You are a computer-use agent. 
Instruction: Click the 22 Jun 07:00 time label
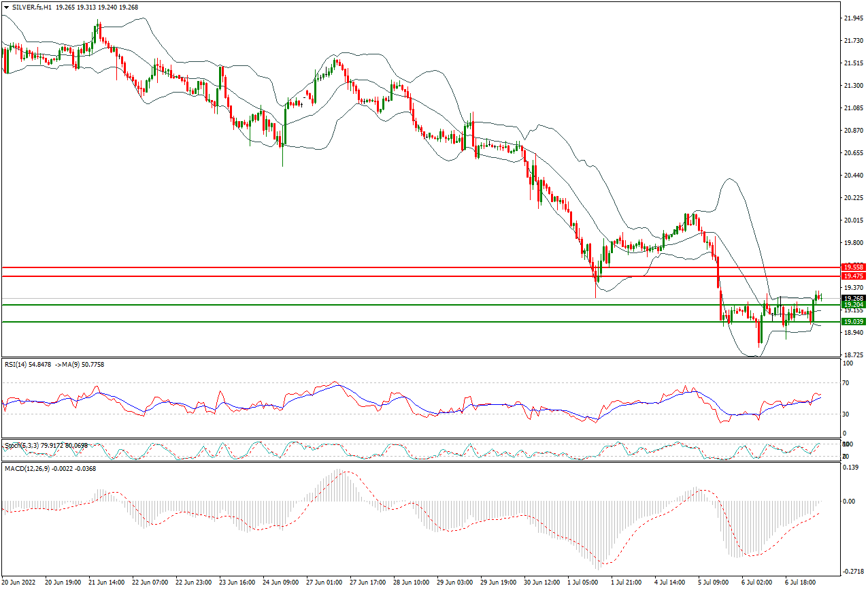coord(150,583)
